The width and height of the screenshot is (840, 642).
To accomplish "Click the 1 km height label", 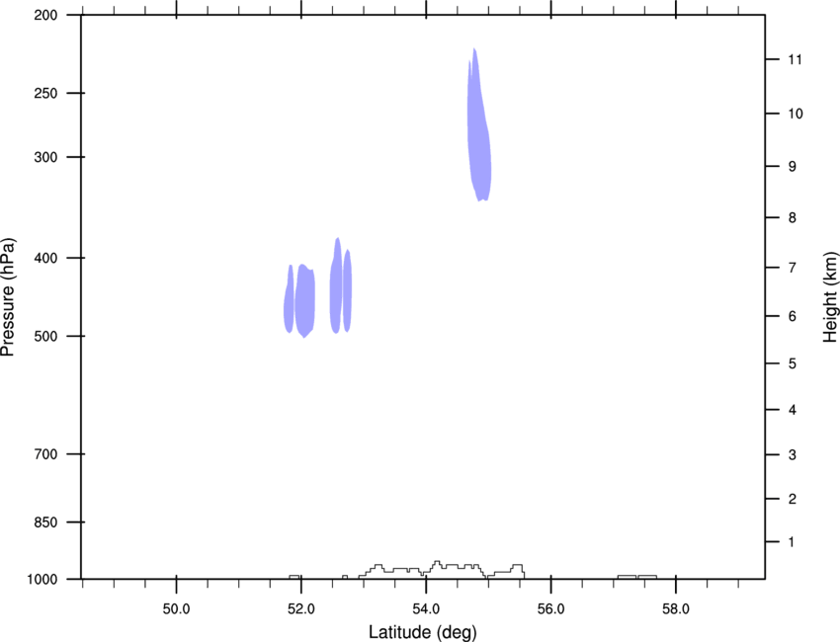I will 792,542.
